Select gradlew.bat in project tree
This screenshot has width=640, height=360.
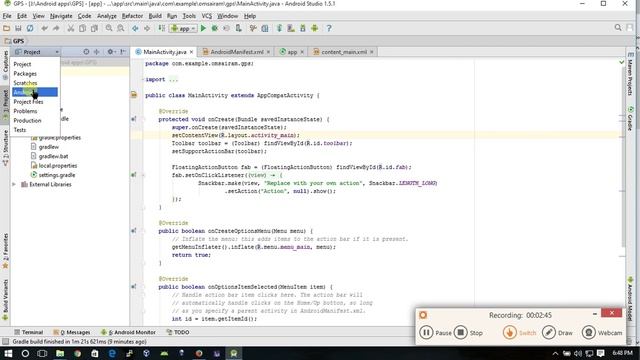(49, 156)
